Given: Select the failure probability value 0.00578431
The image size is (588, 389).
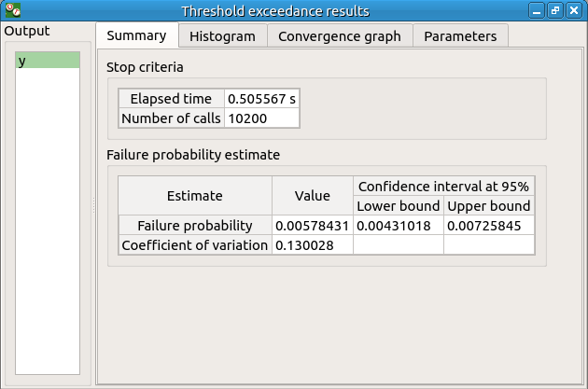Looking at the screenshot, I should coord(312,226).
